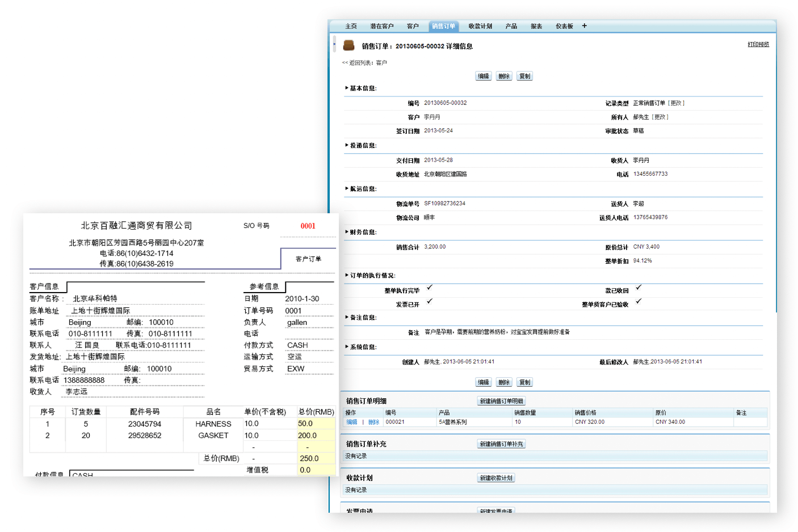Click the phone value 13455667733

click(x=650, y=174)
